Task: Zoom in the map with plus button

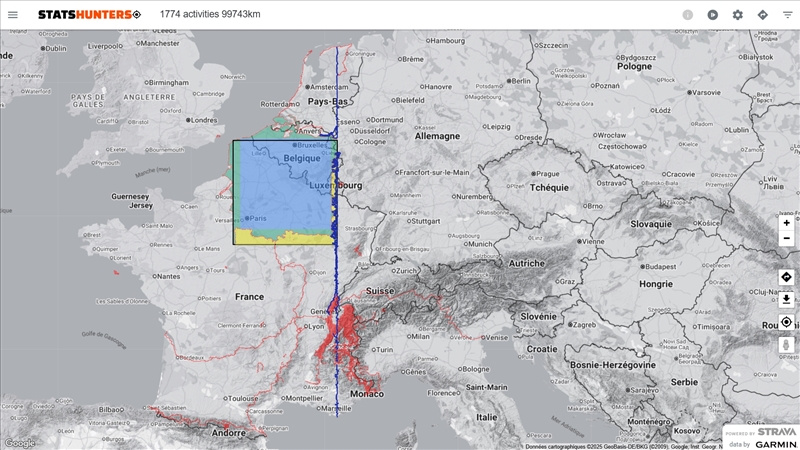Action: coord(786,223)
